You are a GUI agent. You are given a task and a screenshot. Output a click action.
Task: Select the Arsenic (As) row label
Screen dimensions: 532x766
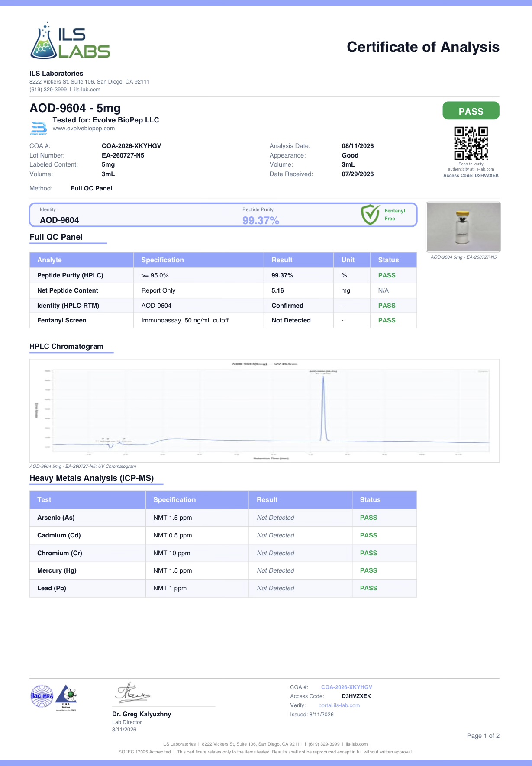point(56,518)
